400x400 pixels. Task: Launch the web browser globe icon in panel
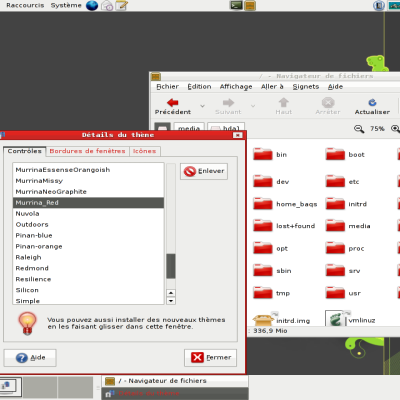[x=92, y=5]
